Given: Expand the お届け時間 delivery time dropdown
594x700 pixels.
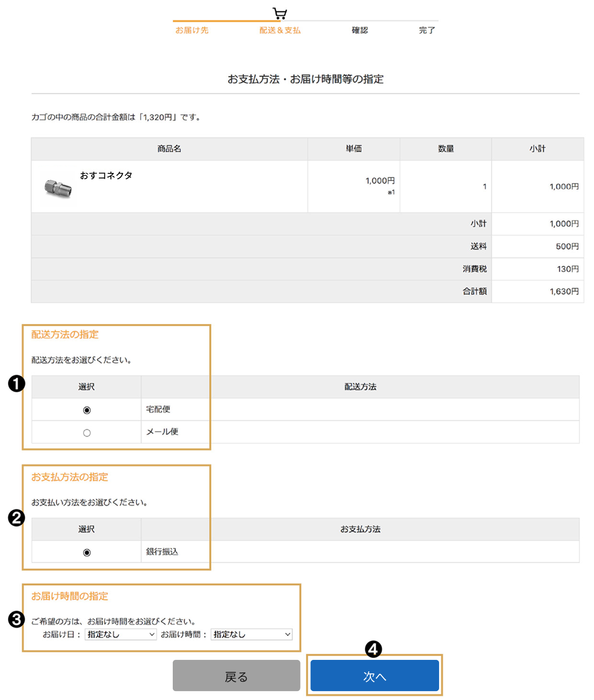Looking at the screenshot, I should click(x=251, y=635).
